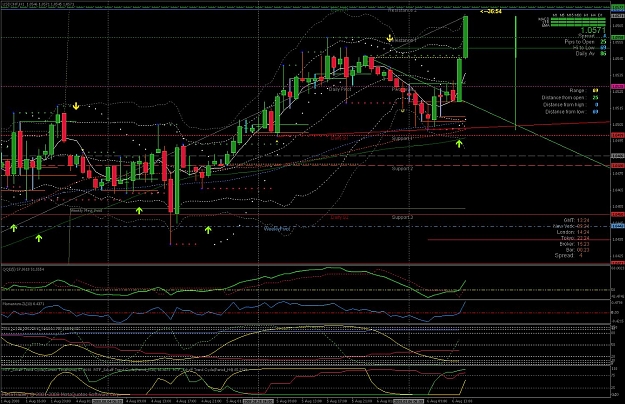625x404 pixels.
Task: Click the Resistance 2 level label
Action: point(402,10)
